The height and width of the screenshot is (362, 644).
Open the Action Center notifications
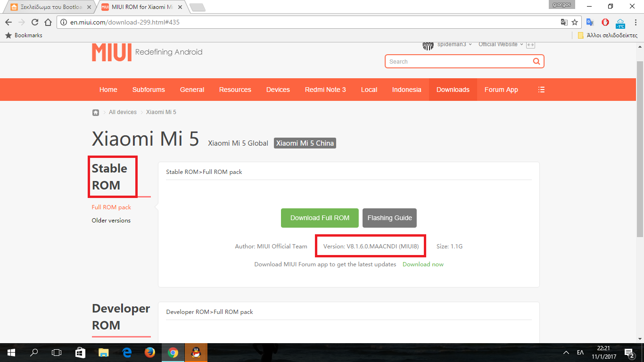click(629, 352)
